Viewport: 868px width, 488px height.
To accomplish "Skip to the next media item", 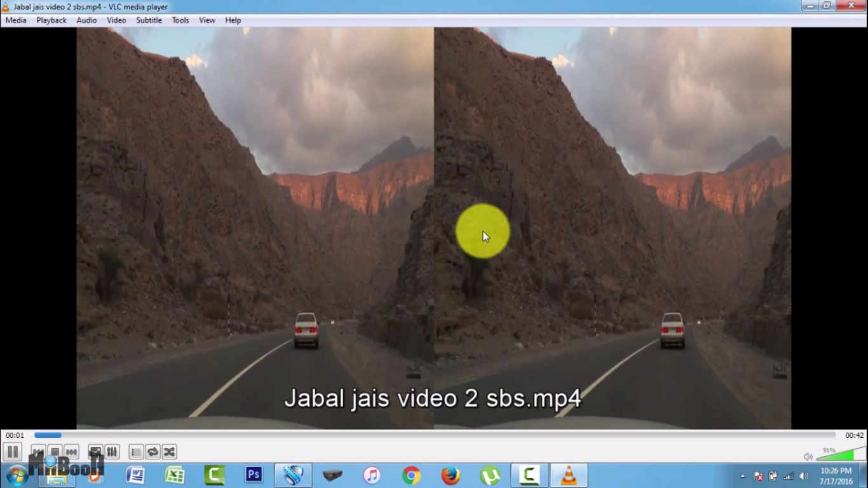I will click(71, 451).
